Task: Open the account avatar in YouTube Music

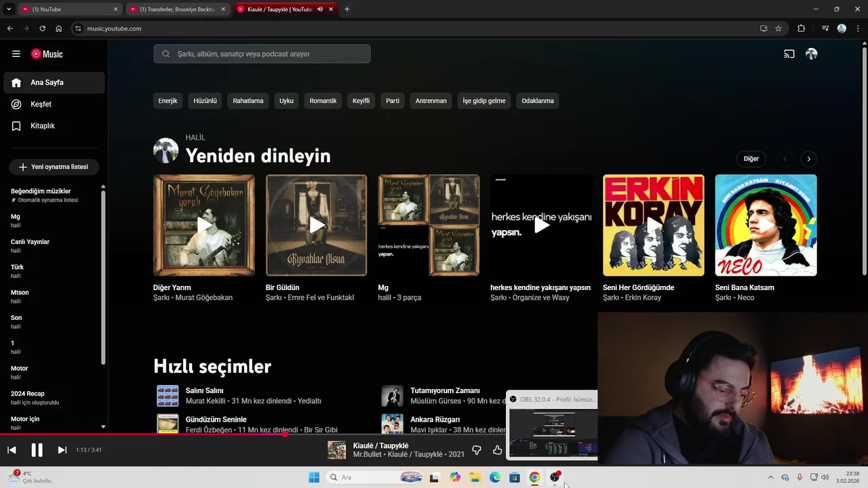Action: point(811,54)
